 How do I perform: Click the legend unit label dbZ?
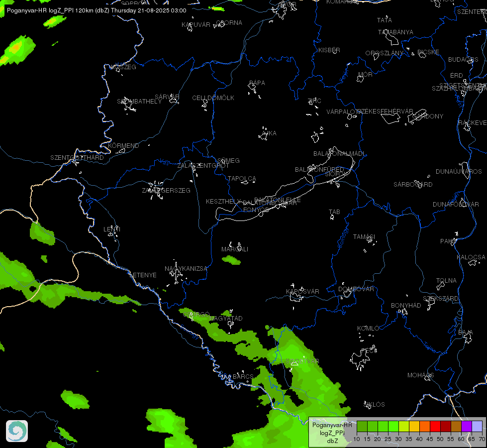click(332, 441)
